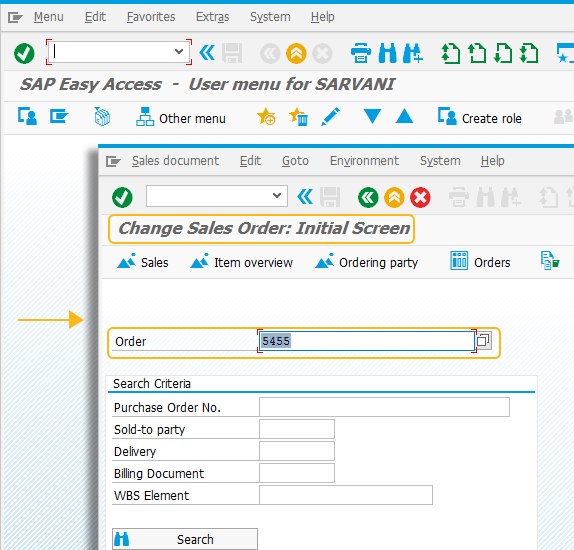Click red Cancel icon in sales order toolbar
The height and width of the screenshot is (550, 574).
420,198
